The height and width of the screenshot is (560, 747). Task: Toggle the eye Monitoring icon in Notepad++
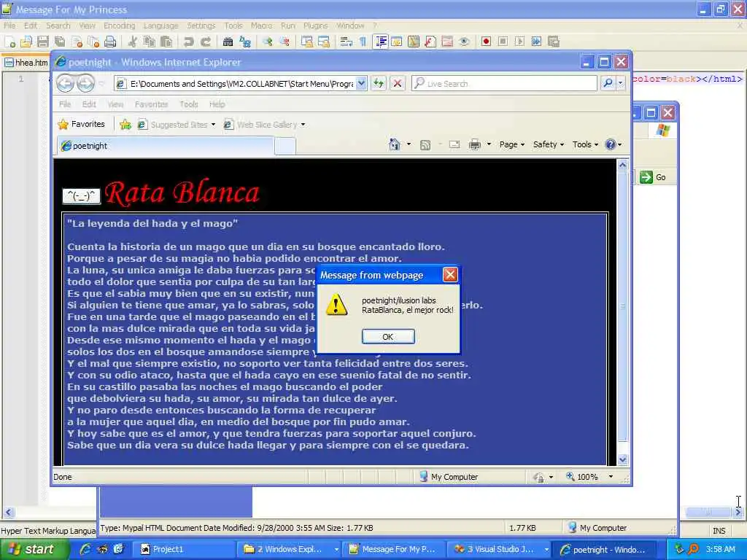tap(464, 42)
